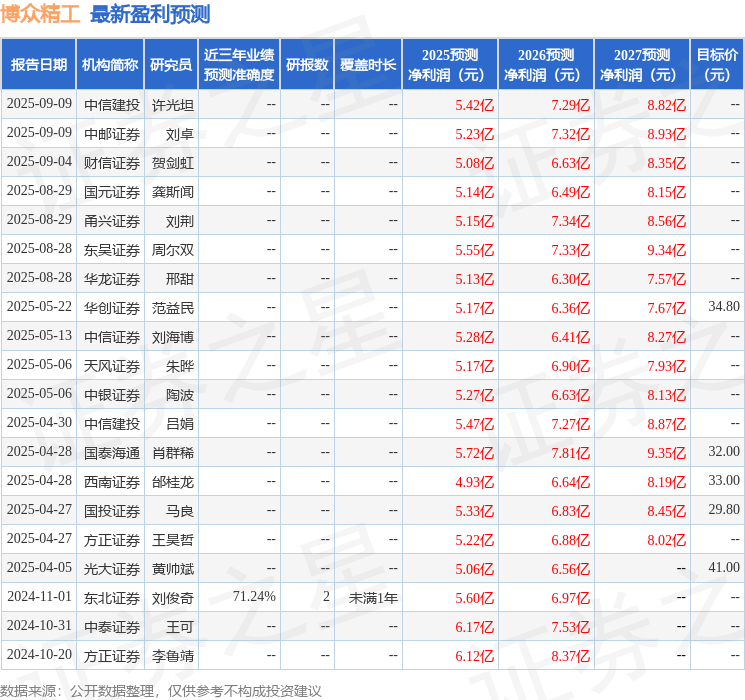The image size is (745, 700).
Task: Click the 最新盈利预测 heading
Action: [x=150, y=14]
